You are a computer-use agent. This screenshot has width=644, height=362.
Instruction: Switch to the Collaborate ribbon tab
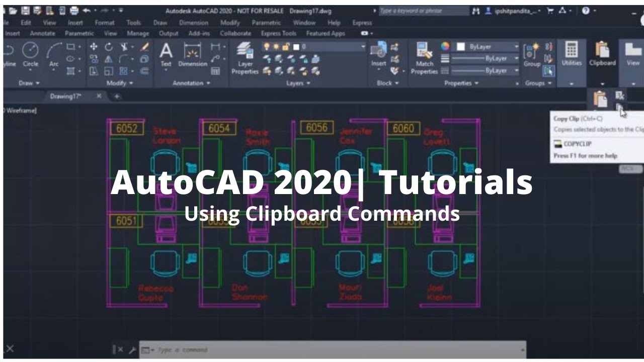coord(235,34)
